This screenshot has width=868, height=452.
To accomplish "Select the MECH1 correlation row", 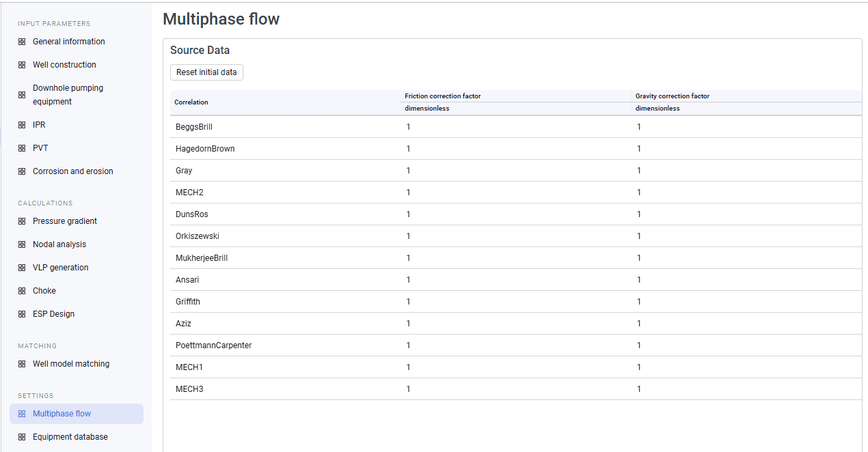I will tap(516, 367).
